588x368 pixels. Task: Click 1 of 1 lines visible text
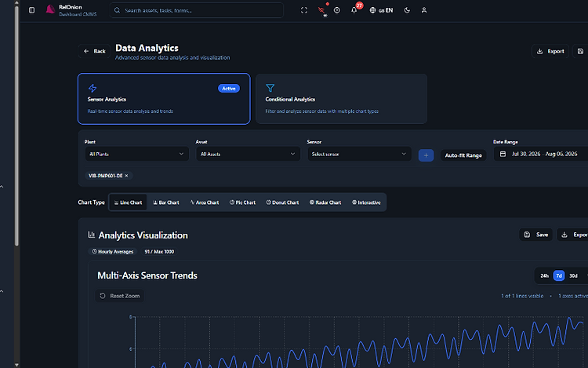pos(522,296)
